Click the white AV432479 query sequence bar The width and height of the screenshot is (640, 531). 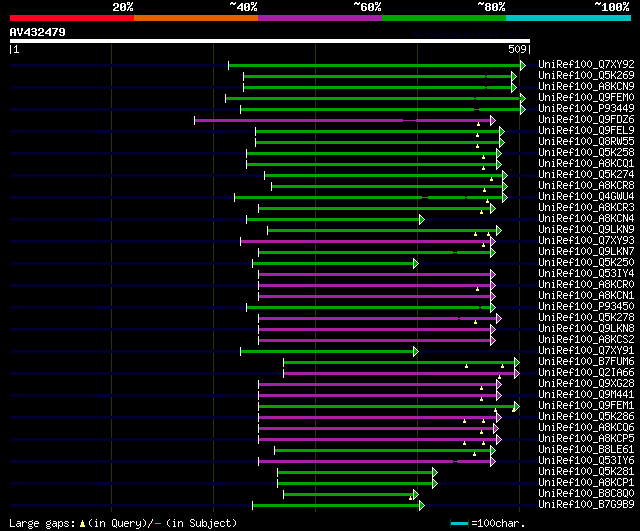click(270, 41)
